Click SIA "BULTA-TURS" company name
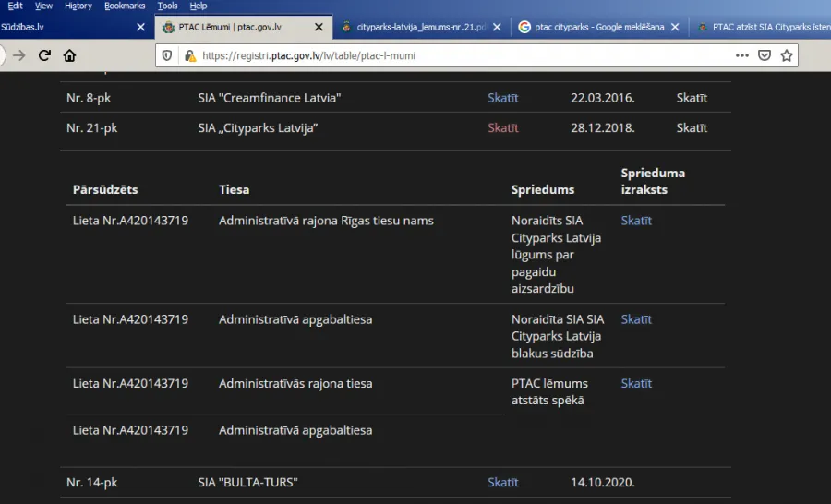The width and height of the screenshot is (831, 504). [248, 483]
